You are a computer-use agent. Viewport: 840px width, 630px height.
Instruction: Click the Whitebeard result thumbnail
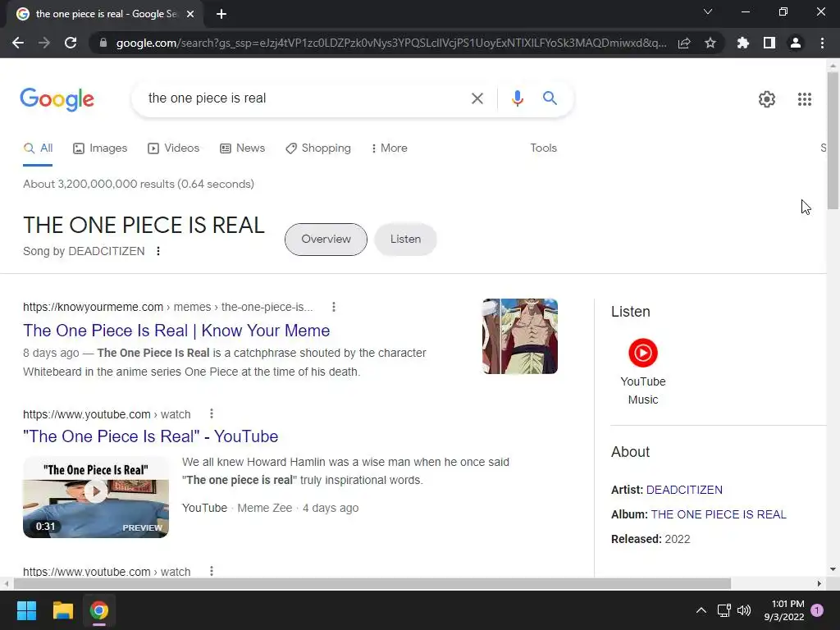click(x=520, y=336)
